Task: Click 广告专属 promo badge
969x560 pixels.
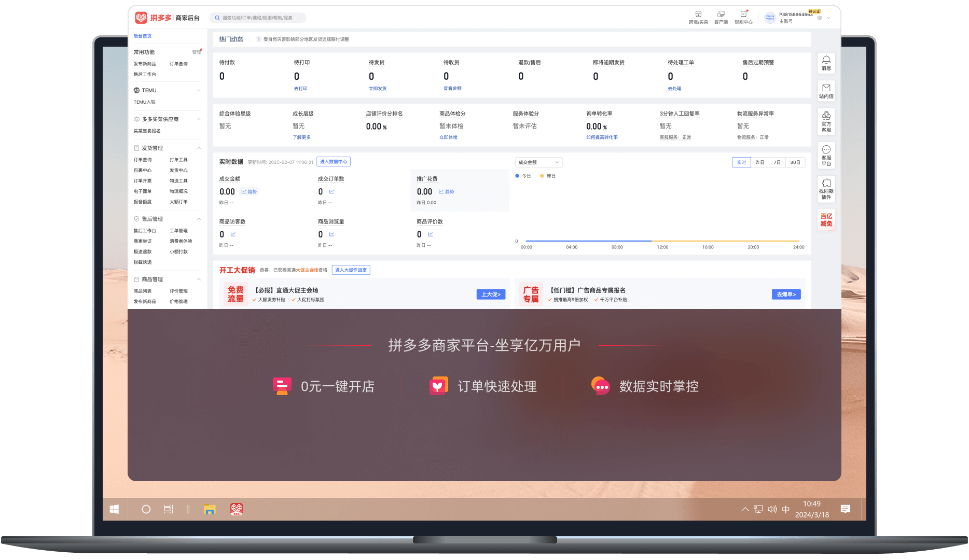Action: click(531, 294)
